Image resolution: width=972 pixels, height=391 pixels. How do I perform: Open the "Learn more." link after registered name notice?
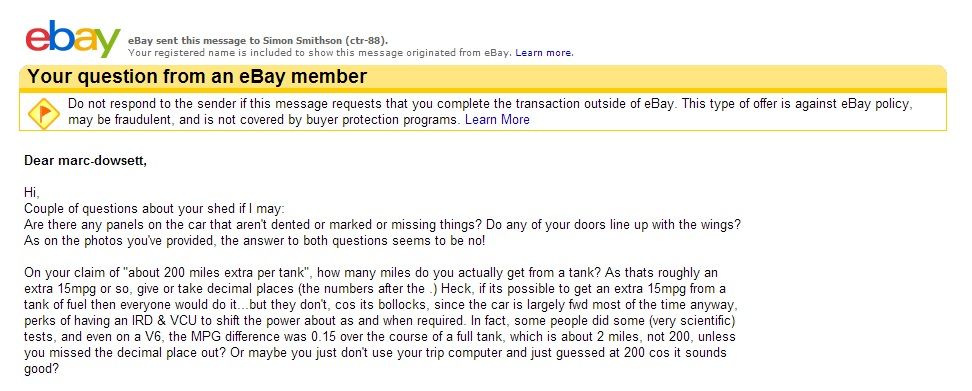(x=544, y=53)
